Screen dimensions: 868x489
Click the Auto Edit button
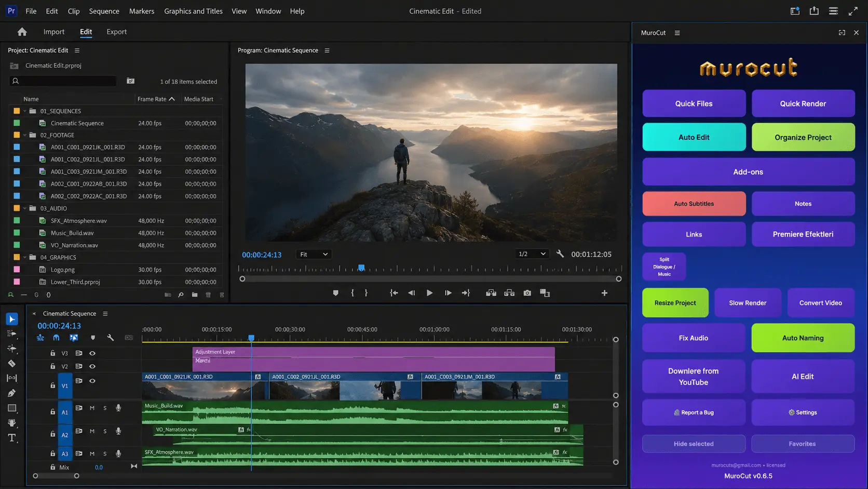694,137
